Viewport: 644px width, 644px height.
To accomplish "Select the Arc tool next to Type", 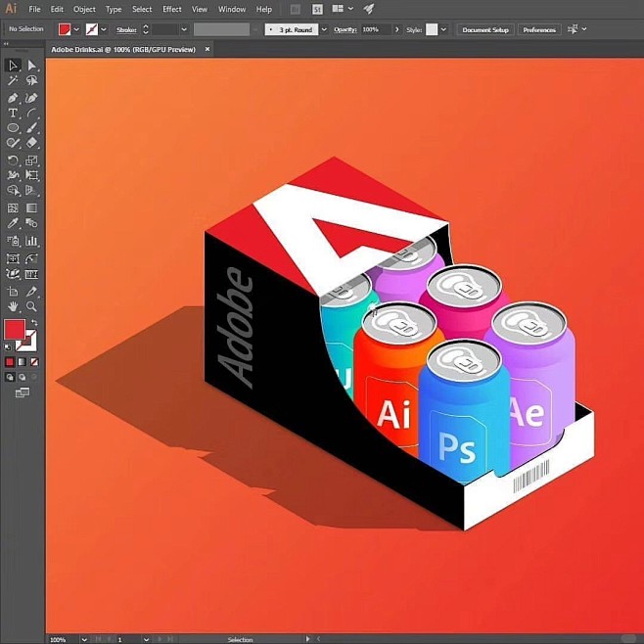I will click(31, 113).
